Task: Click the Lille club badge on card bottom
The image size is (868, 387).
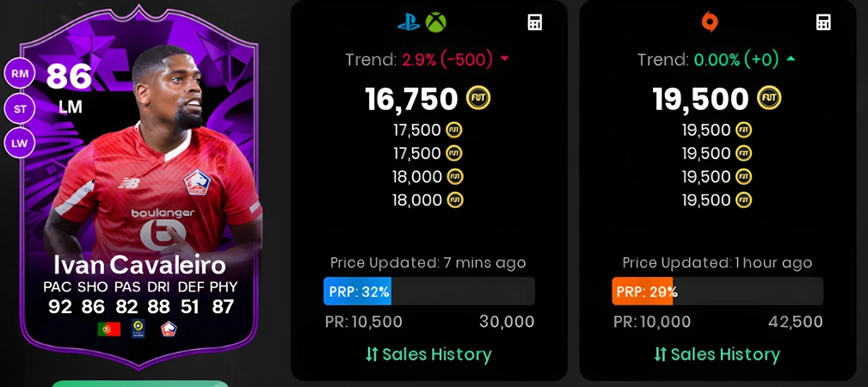Action: click(x=169, y=329)
